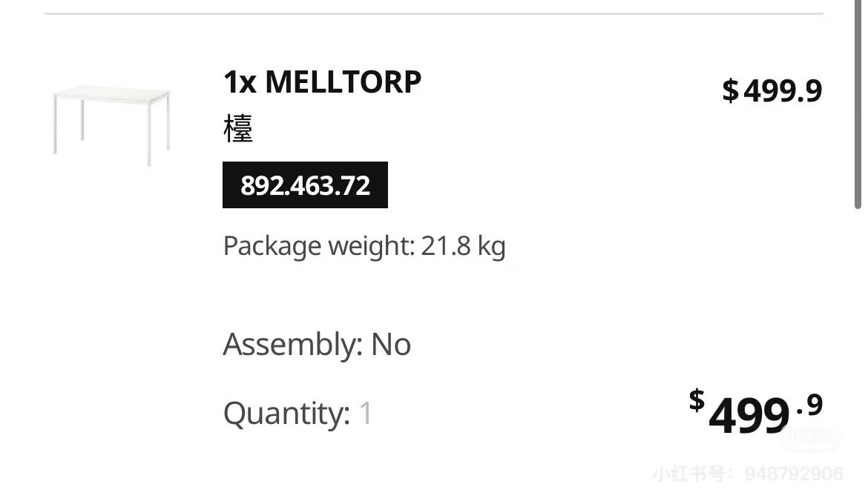Click the MELLTORP product name heading
The width and height of the screenshot is (868, 504).
343,82
